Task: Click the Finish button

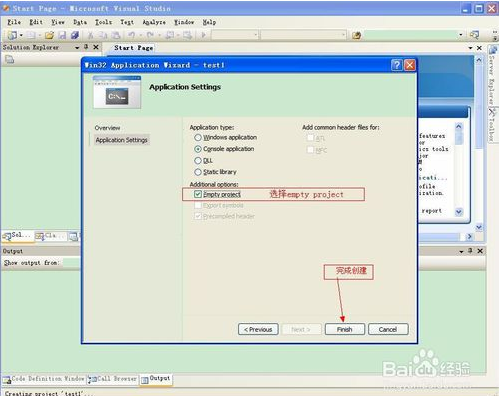Action: (345, 329)
